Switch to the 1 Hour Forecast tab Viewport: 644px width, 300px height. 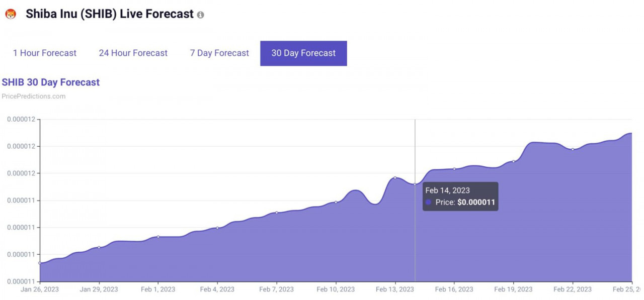pyautogui.click(x=45, y=53)
